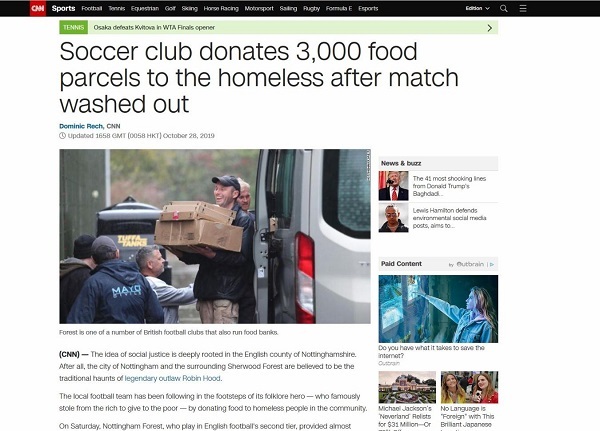Open the Esports section
The height and width of the screenshot is (431, 600).
pos(368,8)
